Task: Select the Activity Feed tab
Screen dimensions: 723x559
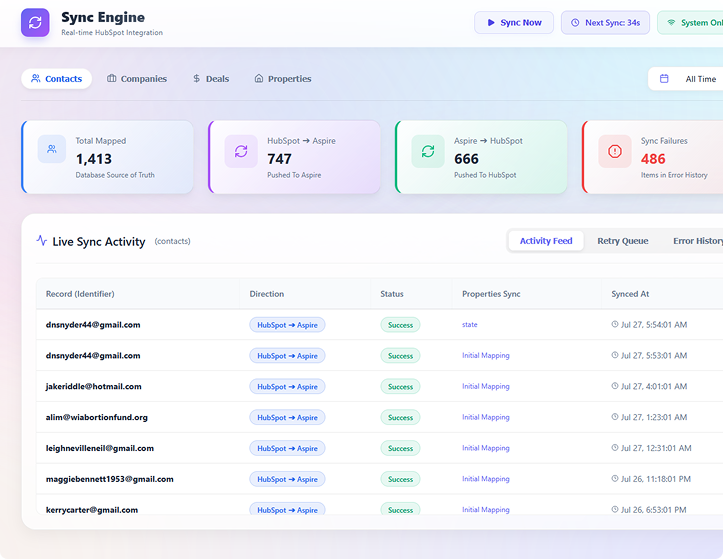Action: (546, 241)
